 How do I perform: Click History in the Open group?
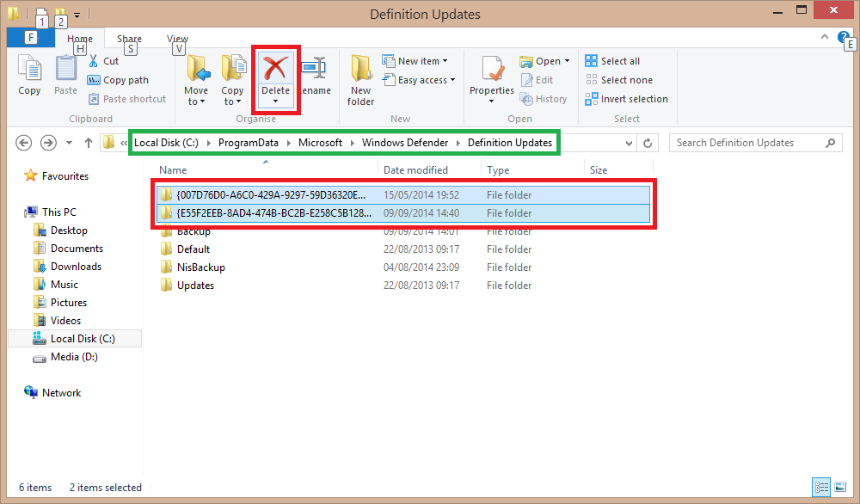point(544,99)
